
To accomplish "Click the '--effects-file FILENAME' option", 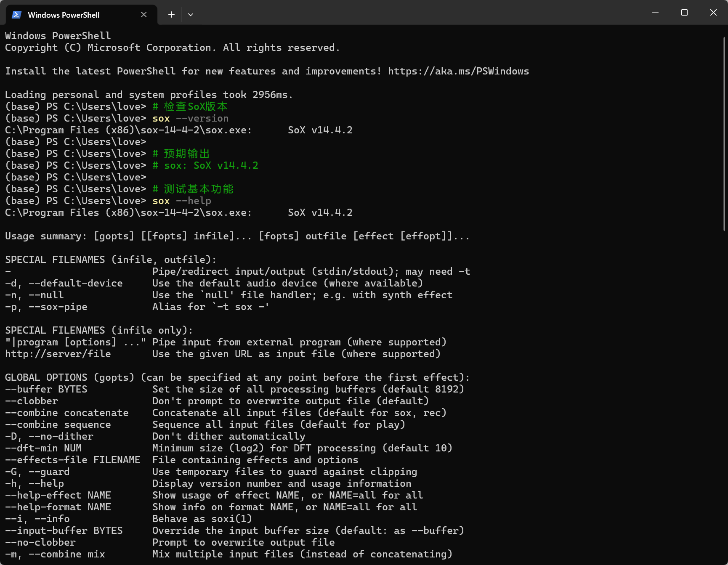I will [x=73, y=460].
